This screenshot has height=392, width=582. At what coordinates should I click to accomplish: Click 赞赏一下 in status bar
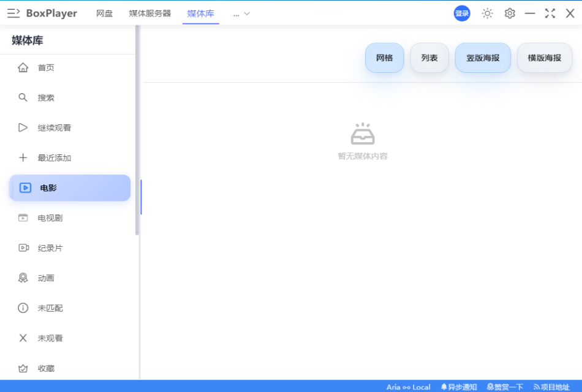pos(505,387)
